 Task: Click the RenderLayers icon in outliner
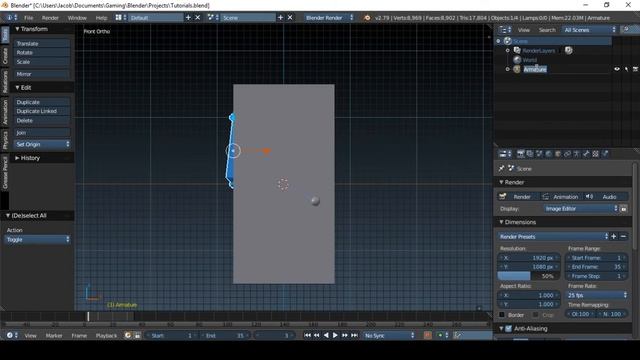click(x=517, y=50)
